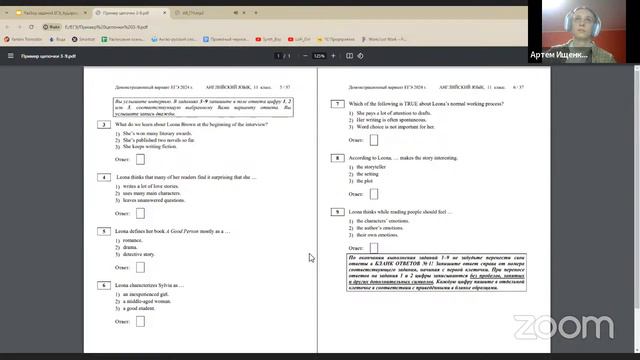640x360 pixels.
Task: Click the PDF viewer vertical scrollbar
Action: coord(637,208)
